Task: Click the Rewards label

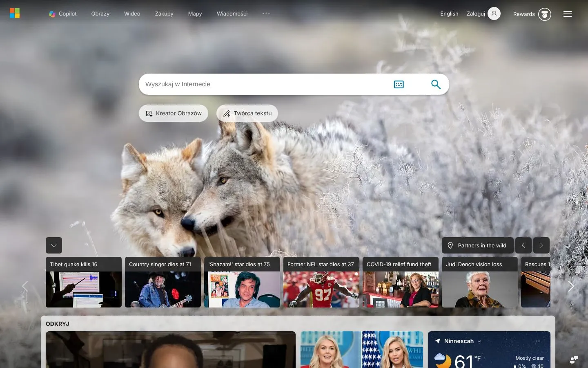Action: [x=524, y=14]
